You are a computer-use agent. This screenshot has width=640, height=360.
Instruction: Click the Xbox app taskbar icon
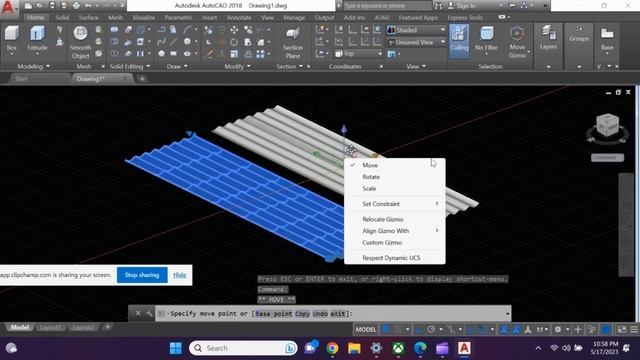(x=398, y=348)
